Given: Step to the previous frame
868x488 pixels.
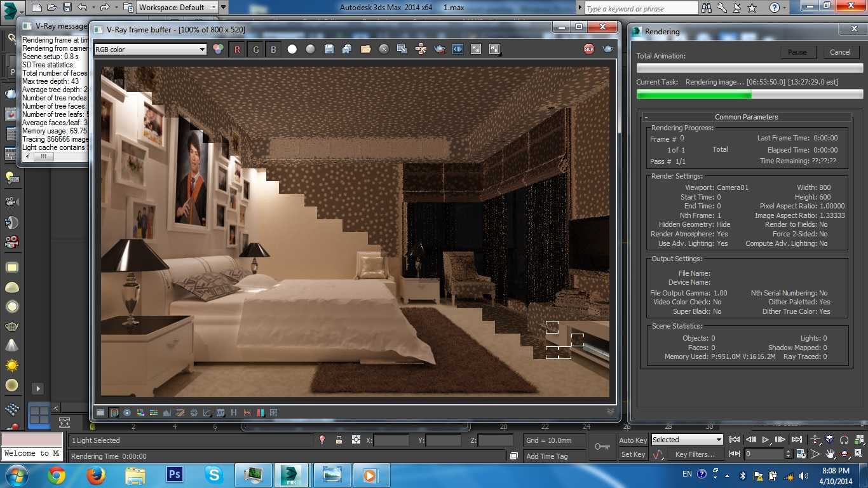Looking at the screenshot, I should (x=750, y=440).
